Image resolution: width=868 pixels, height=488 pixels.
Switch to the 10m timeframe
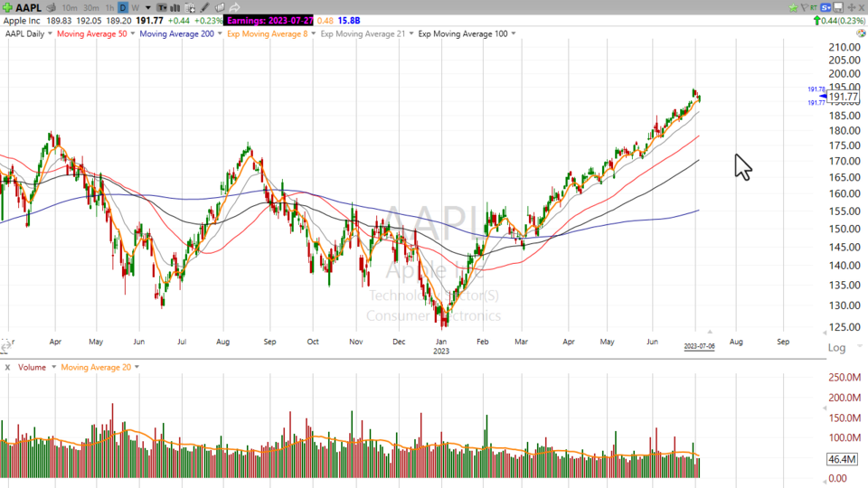pos(70,8)
